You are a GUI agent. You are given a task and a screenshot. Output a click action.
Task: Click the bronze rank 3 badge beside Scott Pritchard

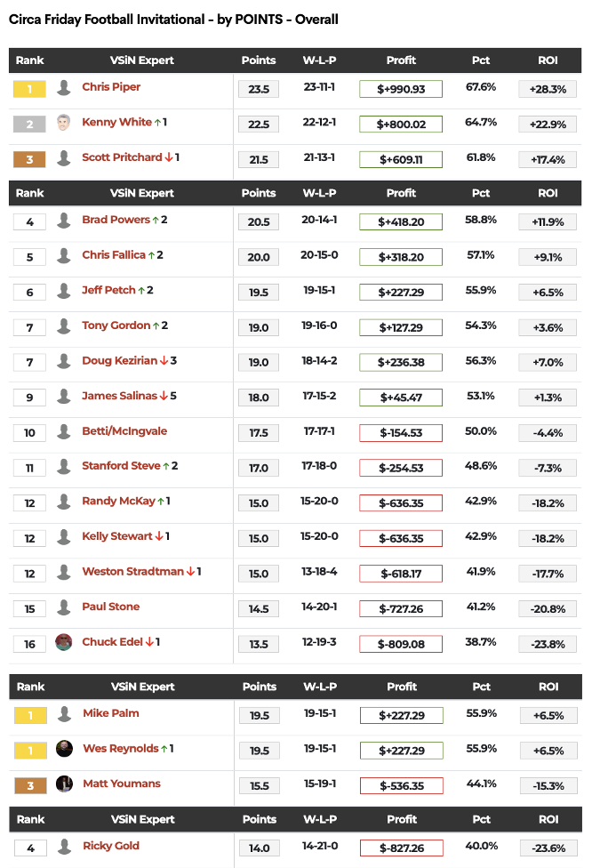(29, 159)
